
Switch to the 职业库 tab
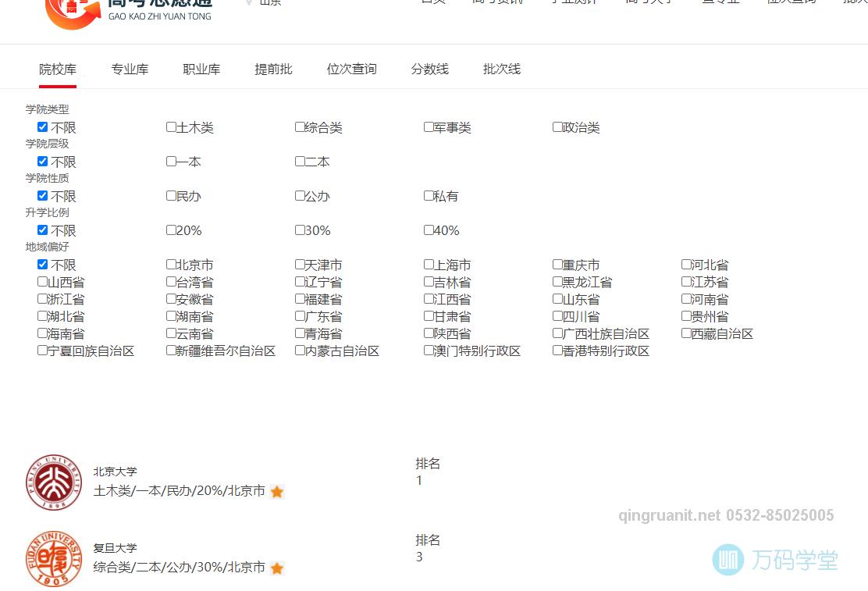201,69
